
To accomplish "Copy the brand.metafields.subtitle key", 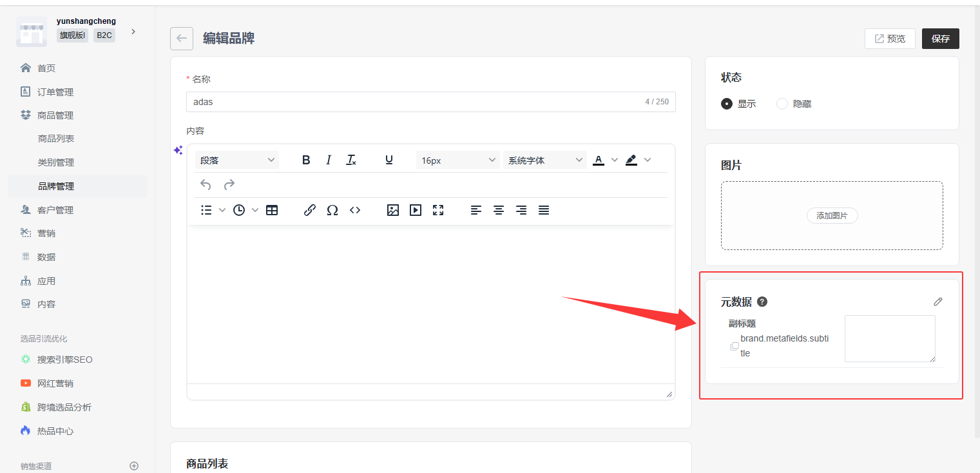I will tap(735, 346).
